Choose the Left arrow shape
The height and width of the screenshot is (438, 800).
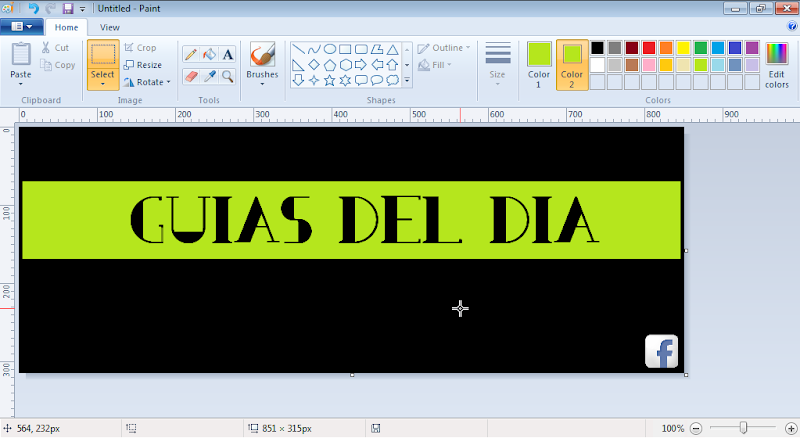click(x=377, y=65)
